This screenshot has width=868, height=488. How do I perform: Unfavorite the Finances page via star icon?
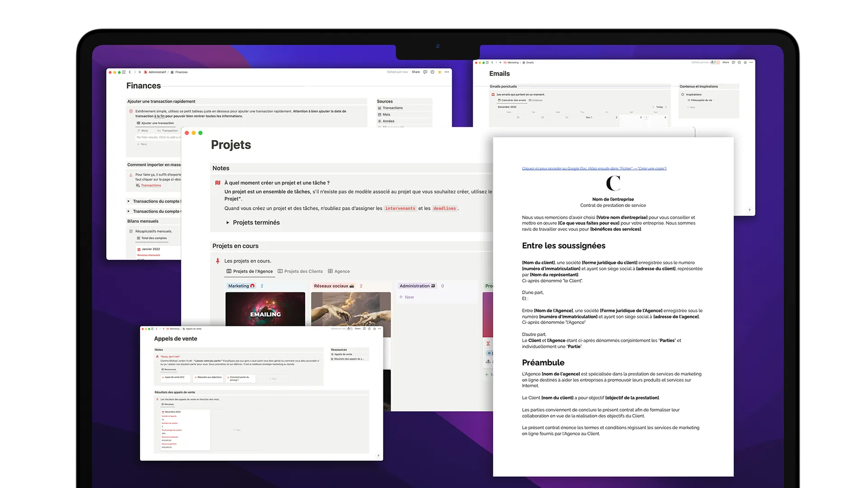pyautogui.click(x=439, y=72)
